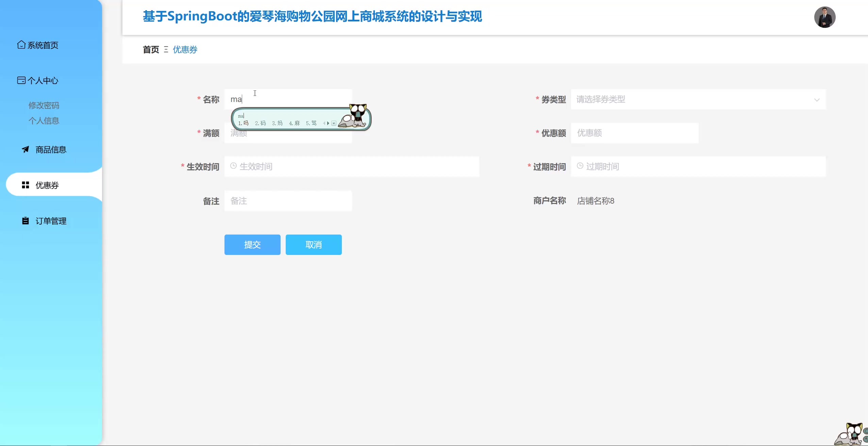Open the 个人信息 menu item
This screenshot has width=868, height=446.
tap(44, 121)
